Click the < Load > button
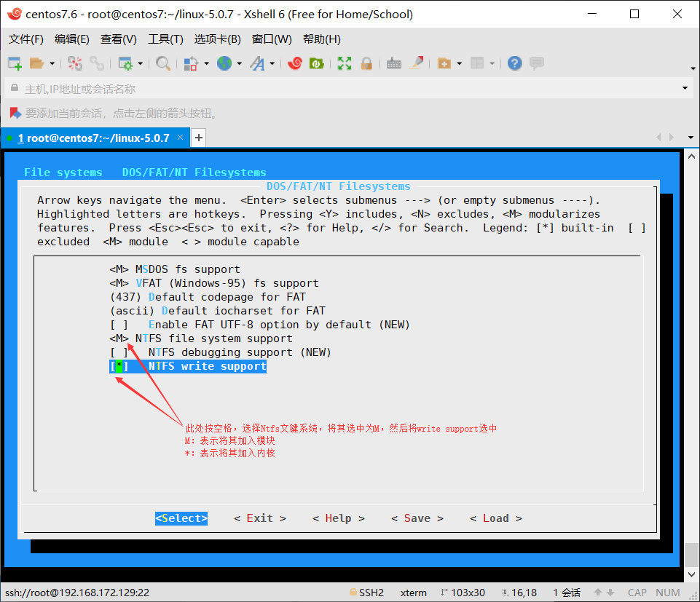The height and width of the screenshot is (602, 700). coord(495,518)
